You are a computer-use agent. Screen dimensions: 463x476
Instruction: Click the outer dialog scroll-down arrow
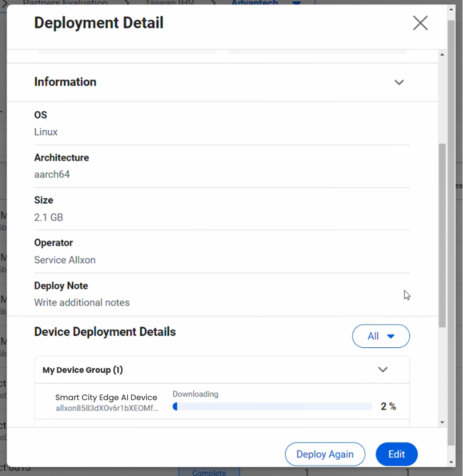[451, 462]
